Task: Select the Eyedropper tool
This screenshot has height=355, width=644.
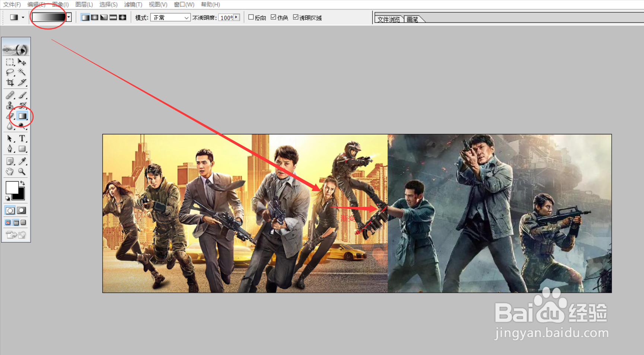Action: coord(22,161)
